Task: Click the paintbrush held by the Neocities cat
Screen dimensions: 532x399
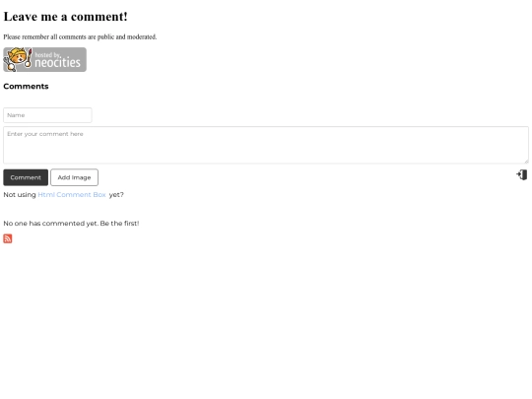Action: [x=29, y=58]
